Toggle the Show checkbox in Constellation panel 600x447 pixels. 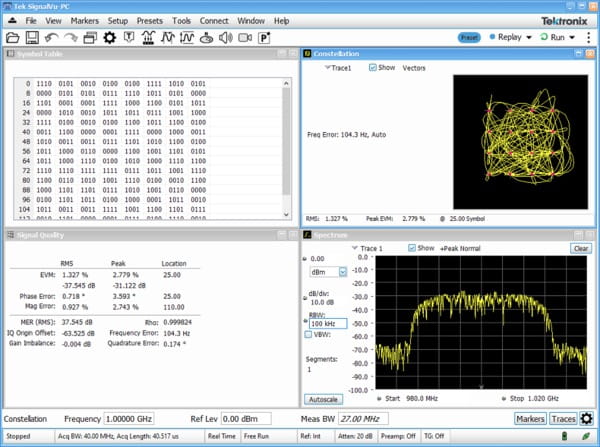click(x=373, y=68)
